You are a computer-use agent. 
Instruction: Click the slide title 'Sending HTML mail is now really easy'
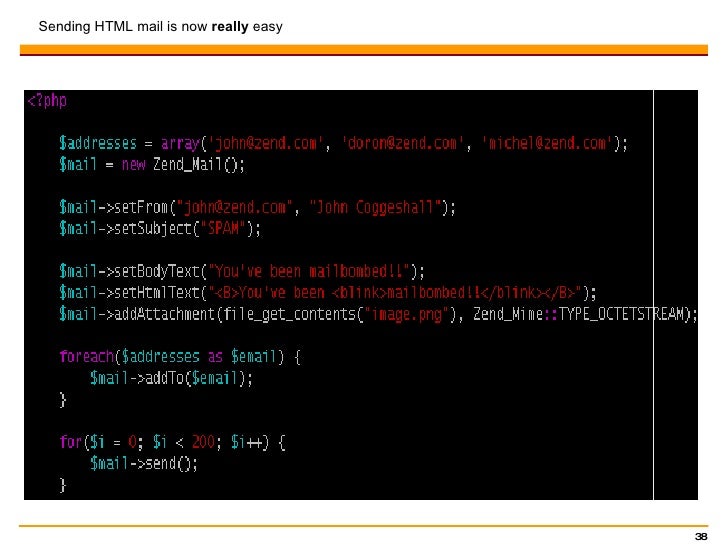(160, 26)
